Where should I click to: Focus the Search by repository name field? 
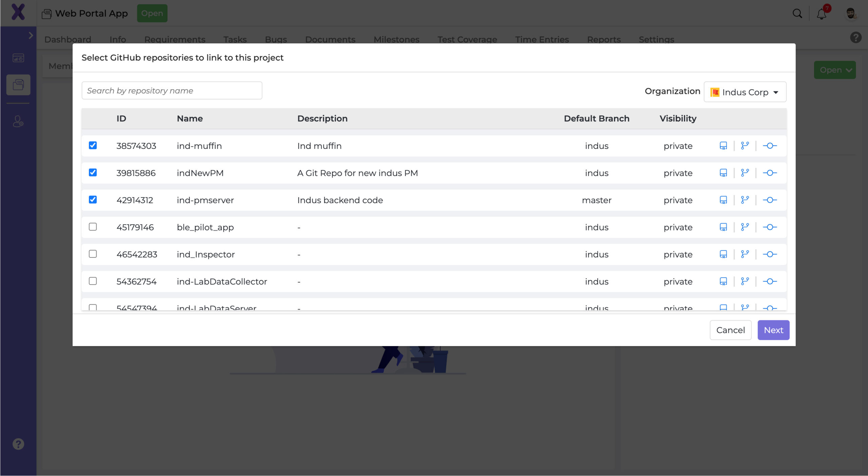172,91
